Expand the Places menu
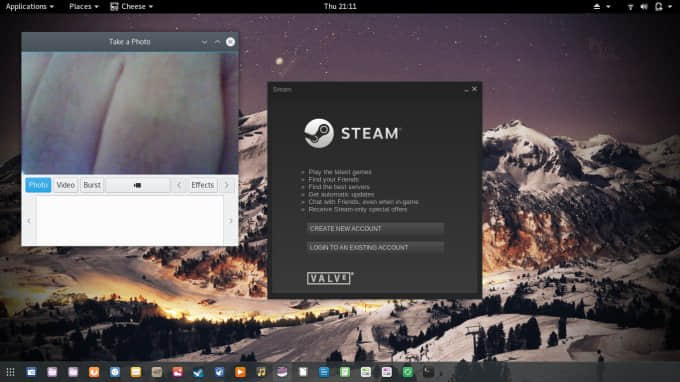The height and width of the screenshot is (382, 680). pyautogui.click(x=84, y=7)
